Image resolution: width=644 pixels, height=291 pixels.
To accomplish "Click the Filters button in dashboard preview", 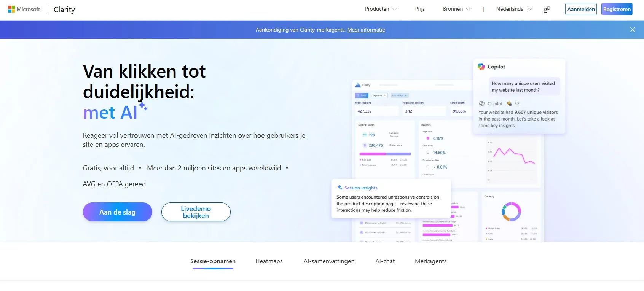I will [x=362, y=95].
